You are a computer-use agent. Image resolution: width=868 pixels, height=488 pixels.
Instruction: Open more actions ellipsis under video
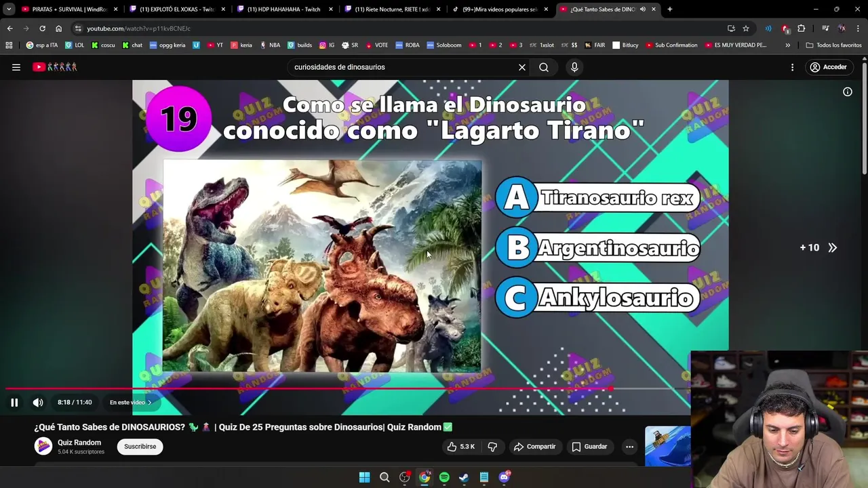629,447
